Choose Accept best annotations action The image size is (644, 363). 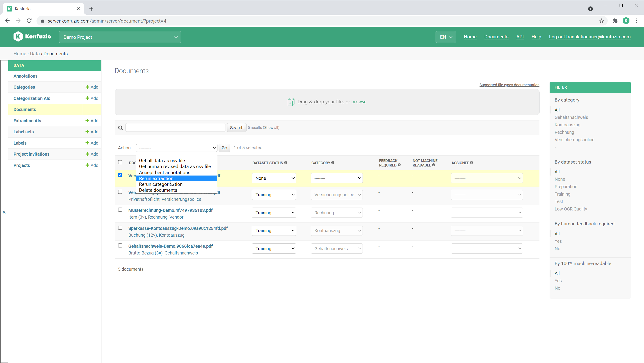[x=176, y=173]
